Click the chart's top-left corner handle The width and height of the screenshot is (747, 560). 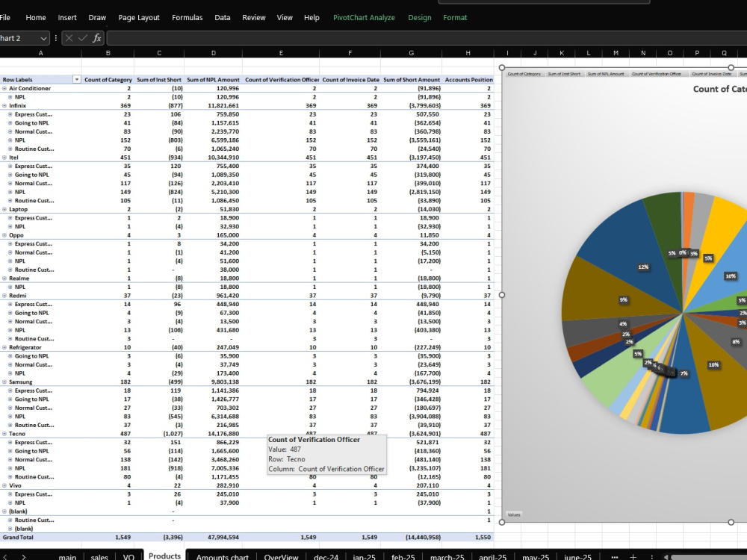click(x=502, y=68)
